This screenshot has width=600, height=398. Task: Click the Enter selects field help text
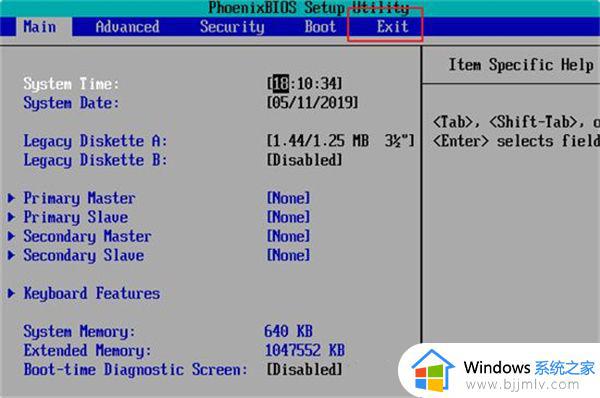(516, 141)
